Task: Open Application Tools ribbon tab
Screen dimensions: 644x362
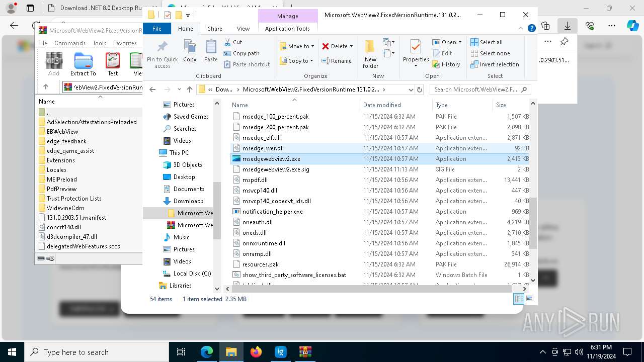Action: click(287, 29)
